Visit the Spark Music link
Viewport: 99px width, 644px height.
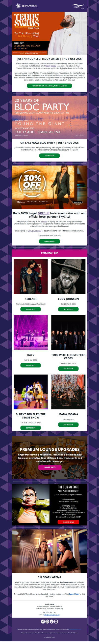[74, 594]
